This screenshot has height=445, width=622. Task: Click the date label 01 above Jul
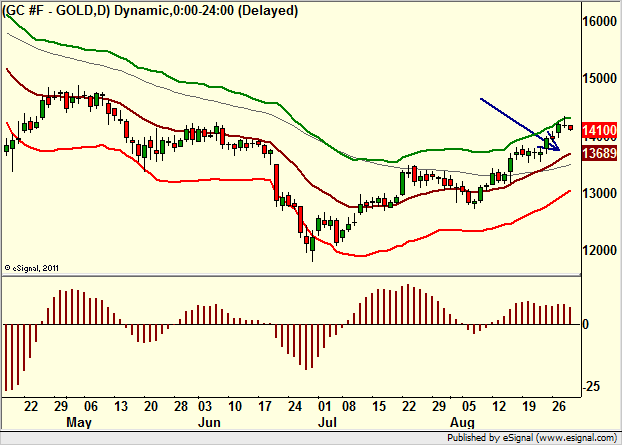coord(324,406)
